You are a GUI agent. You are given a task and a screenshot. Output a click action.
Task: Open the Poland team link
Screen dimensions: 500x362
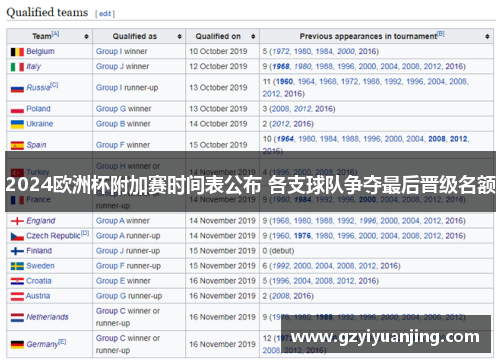(x=38, y=109)
